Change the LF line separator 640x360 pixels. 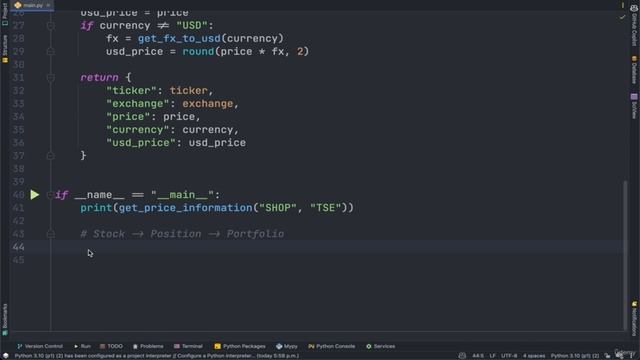tap(493, 356)
